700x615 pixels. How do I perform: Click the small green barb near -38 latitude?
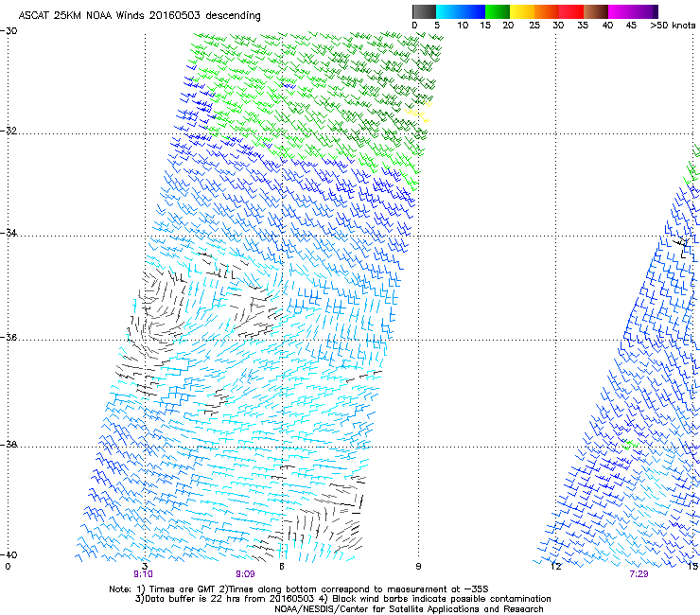[x=630, y=445]
